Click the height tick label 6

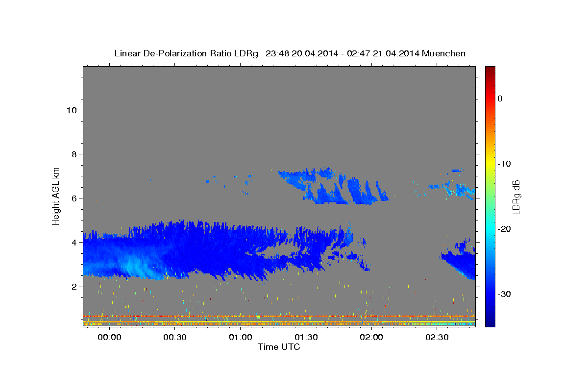pyautogui.click(x=74, y=198)
